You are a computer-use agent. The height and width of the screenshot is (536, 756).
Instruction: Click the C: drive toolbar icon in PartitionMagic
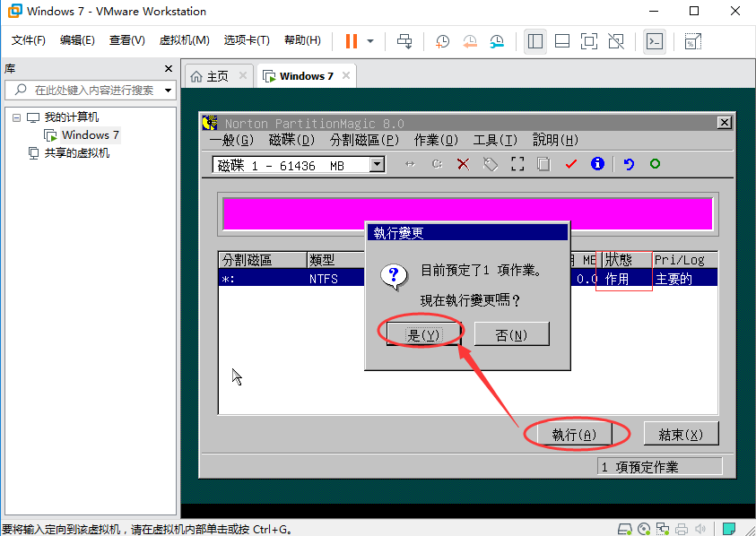click(x=437, y=164)
